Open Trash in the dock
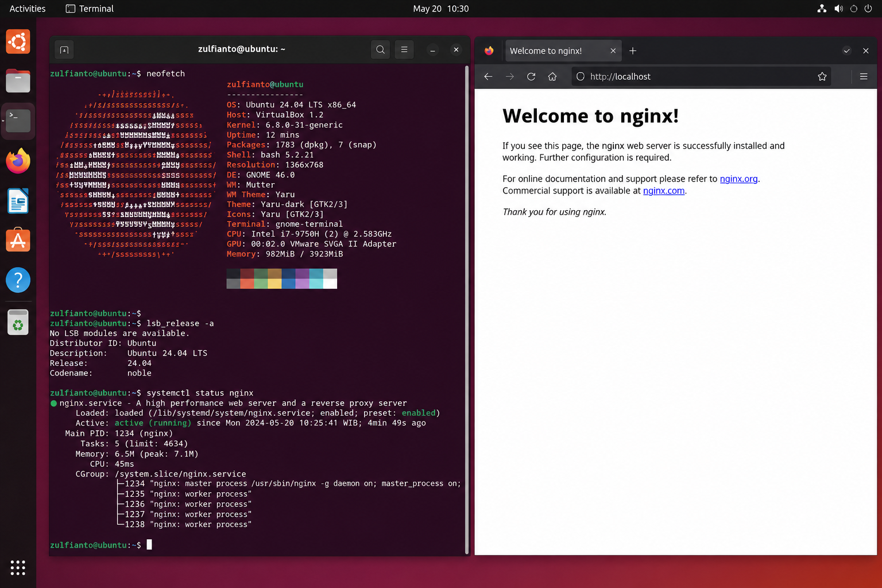The image size is (882, 588). 18,322
